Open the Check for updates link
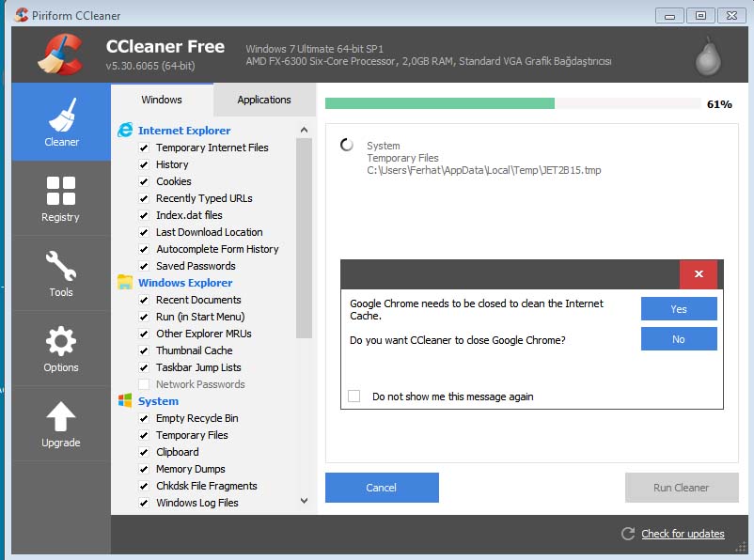The image size is (754, 560). 683,534
